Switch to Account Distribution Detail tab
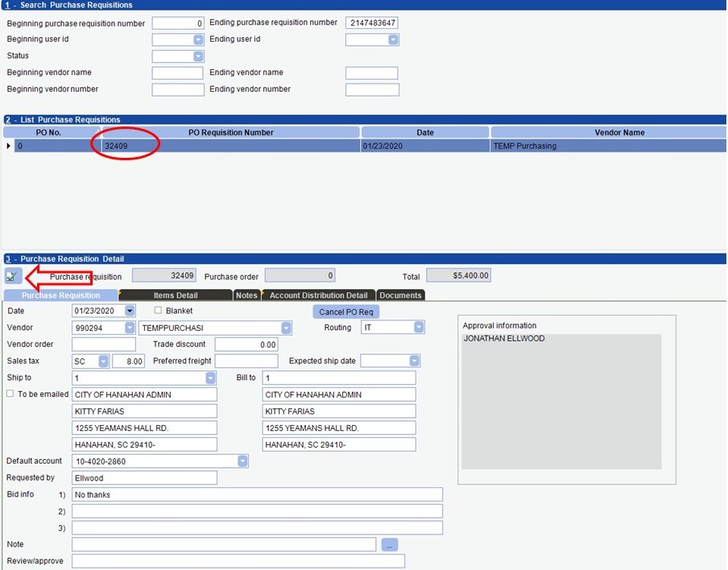Viewport: 728px width, 570px height. [x=319, y=295]
